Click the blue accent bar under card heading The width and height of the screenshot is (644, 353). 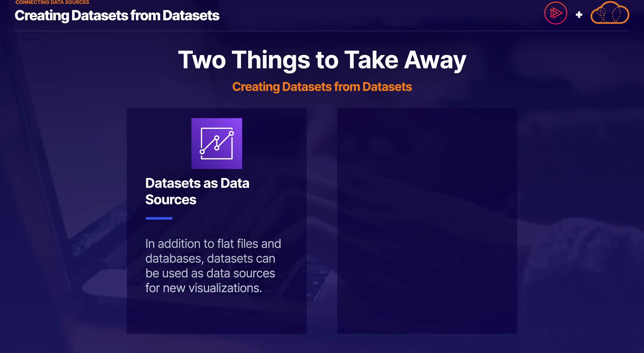(x=159, y=218)
